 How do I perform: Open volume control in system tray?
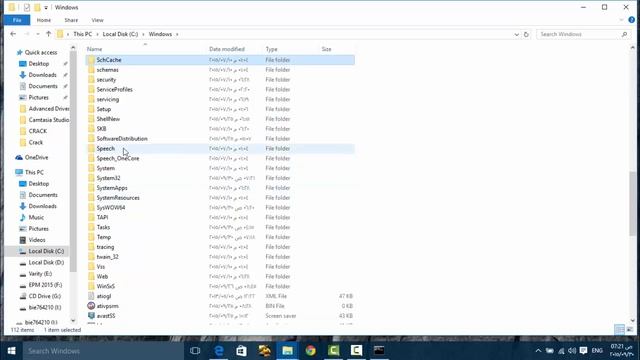point(572,351)
